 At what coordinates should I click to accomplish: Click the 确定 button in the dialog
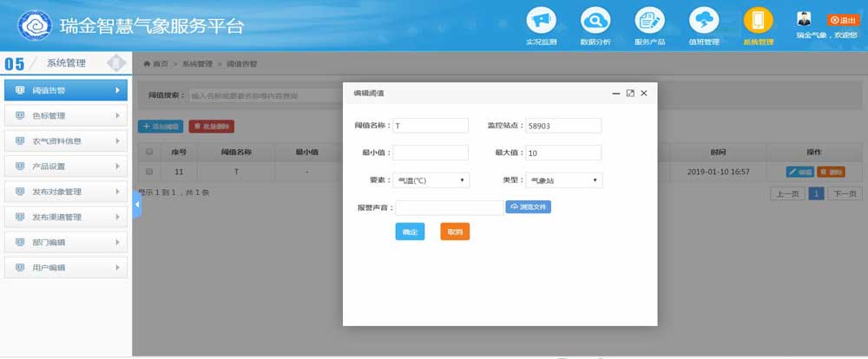click(x=410, y=232)
